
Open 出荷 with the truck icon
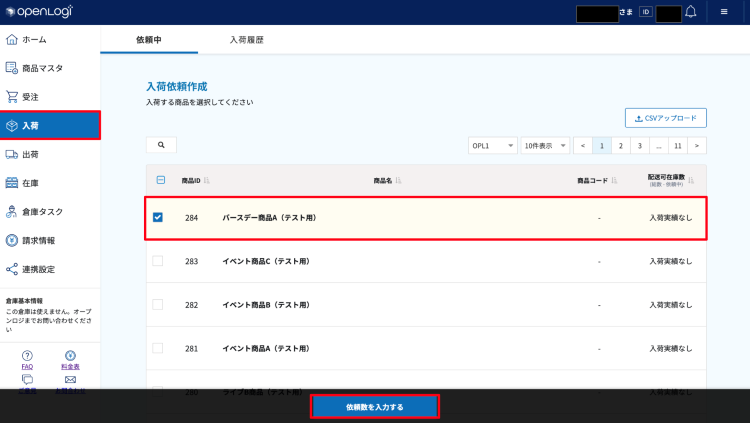12,154
